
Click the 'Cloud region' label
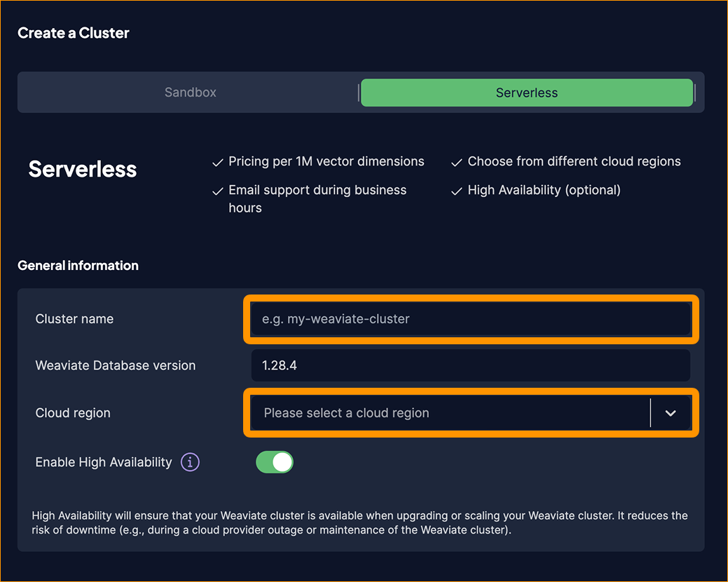point(73,413)
